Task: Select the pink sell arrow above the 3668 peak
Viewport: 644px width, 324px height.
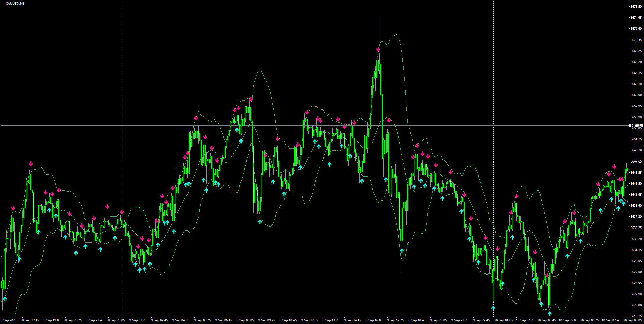Action: 378,49
